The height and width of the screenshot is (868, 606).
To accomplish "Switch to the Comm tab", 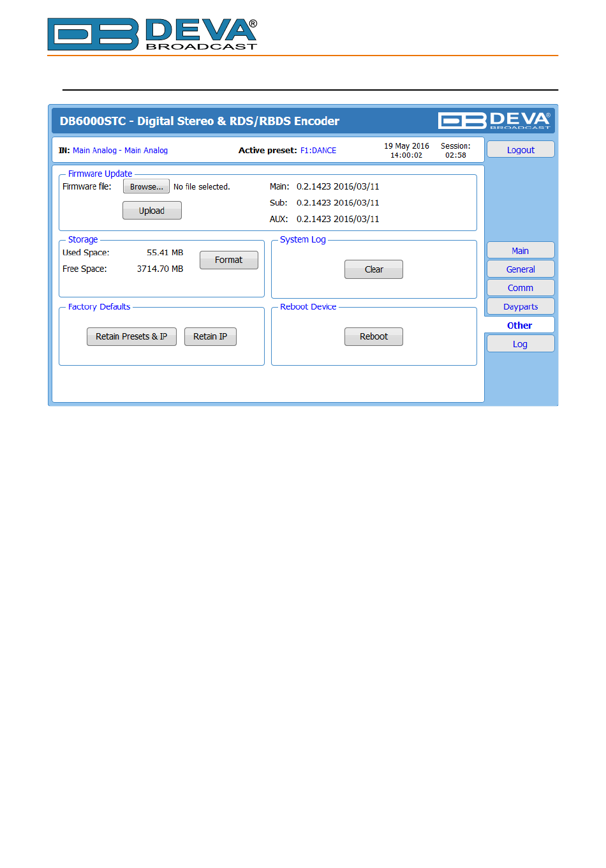I will coord(521,287).
